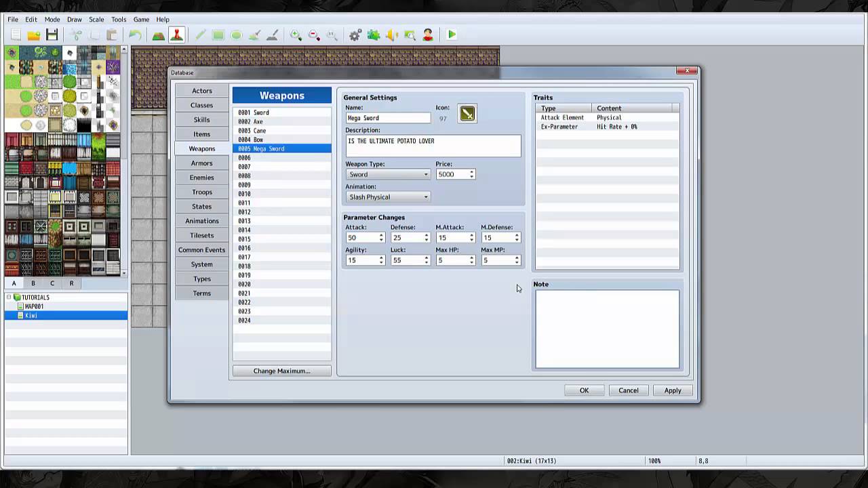Click the Change Maximum button
Screen dimensions: 868x488
coord(281,371)
